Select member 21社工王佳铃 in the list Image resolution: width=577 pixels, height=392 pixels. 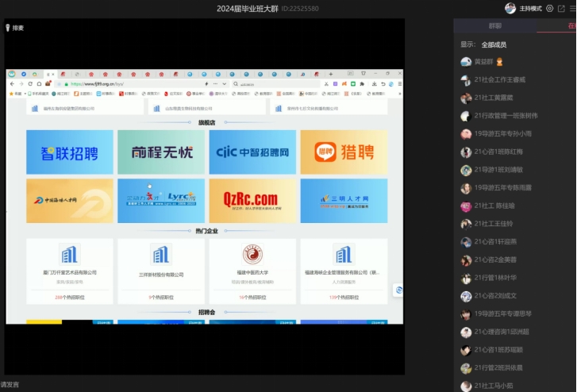point(494,225)
